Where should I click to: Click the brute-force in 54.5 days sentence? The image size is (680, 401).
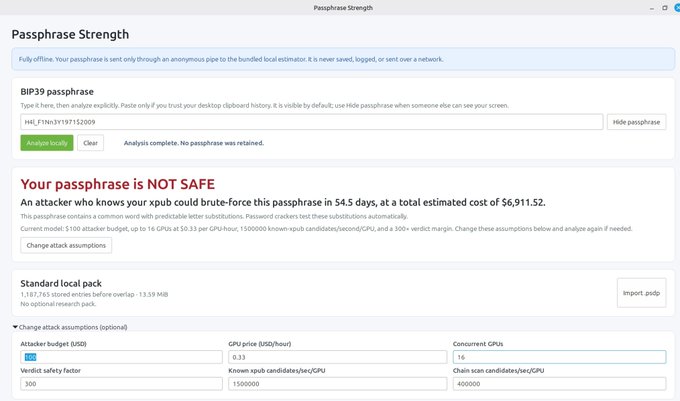click(283, 202)
